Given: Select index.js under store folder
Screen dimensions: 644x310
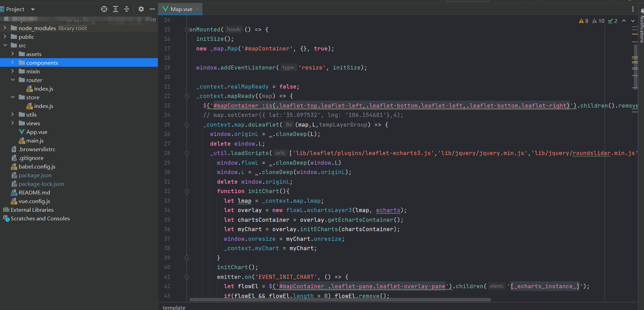Looking at the screenshot, I should [44, 106].
